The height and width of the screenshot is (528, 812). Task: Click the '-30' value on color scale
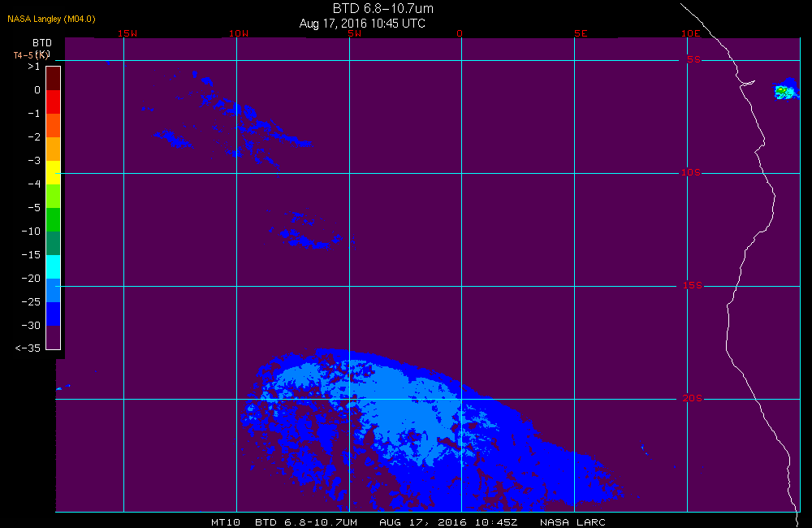[x=31, y=326]
